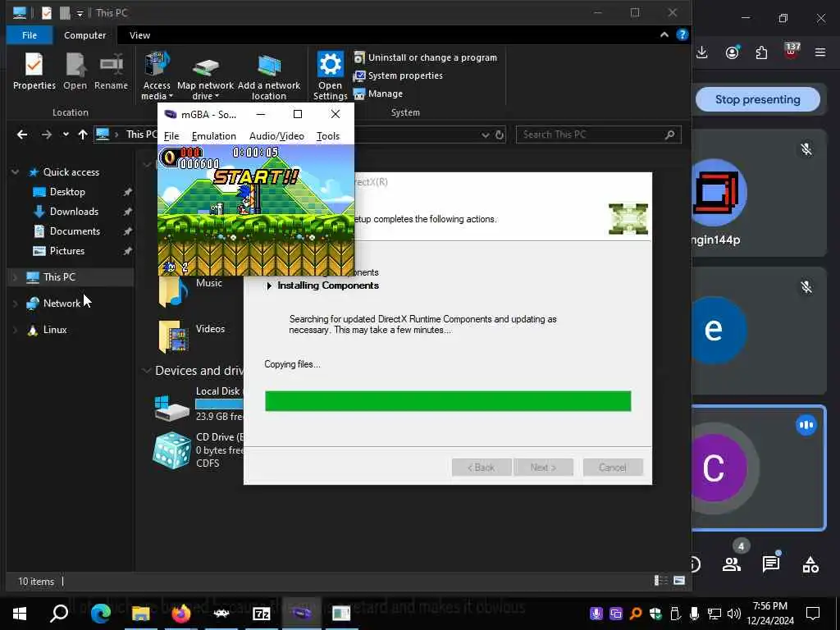The height and width of the screenshot is (630, 840).
Task: Collapse the Devices and drives group
Action: point(146,371)
